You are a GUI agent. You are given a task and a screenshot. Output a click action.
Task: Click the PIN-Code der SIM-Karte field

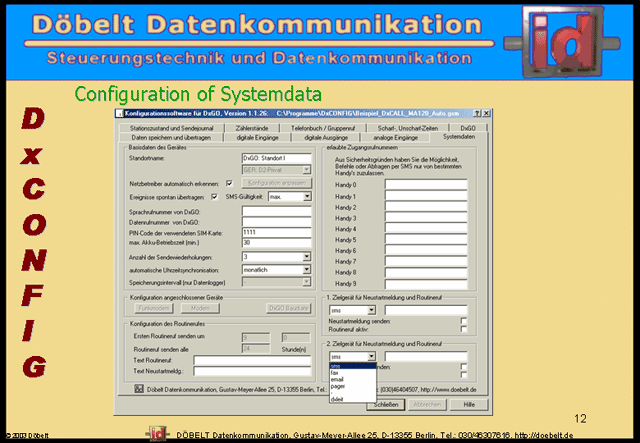[276, 233]
